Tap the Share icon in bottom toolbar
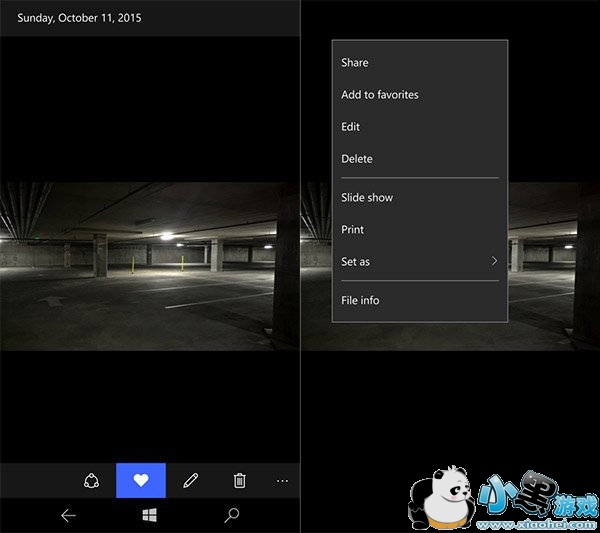The image size is (600, 533). (x=91, y=481)
